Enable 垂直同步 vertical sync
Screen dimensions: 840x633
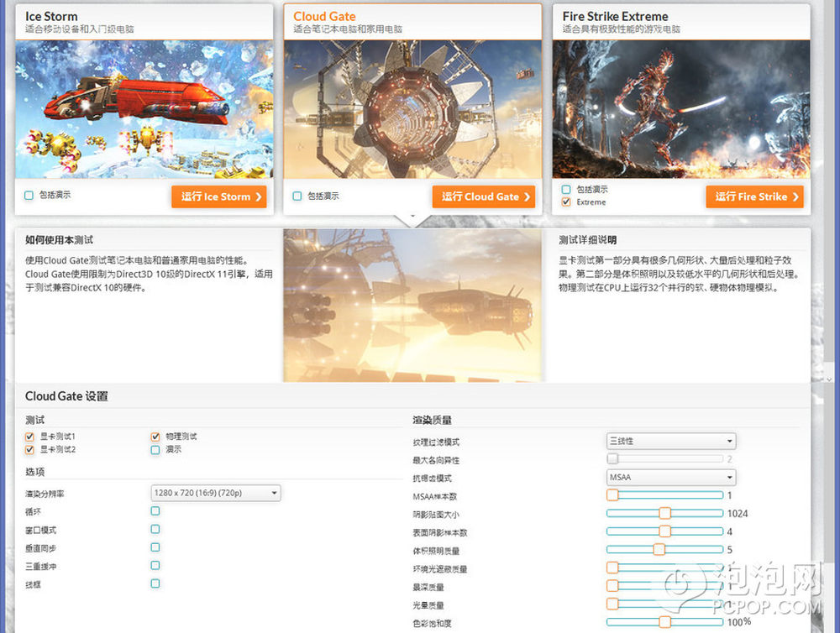coord(155,547)
